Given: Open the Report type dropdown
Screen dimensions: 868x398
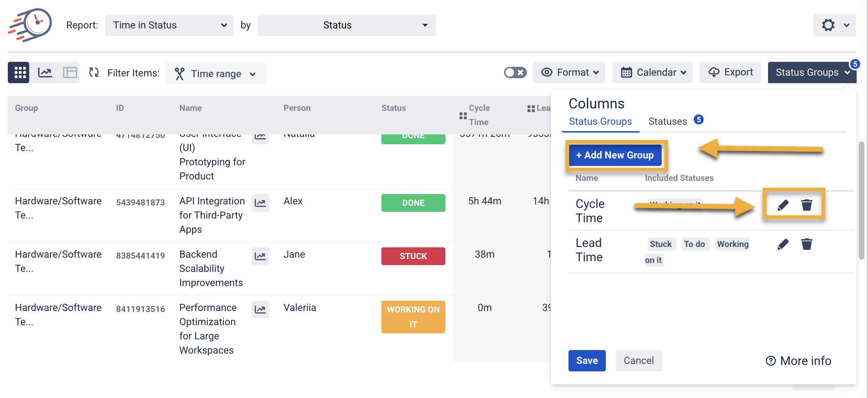Looking at the screenshot, I should pyautogui.click(x=169, y=25).
